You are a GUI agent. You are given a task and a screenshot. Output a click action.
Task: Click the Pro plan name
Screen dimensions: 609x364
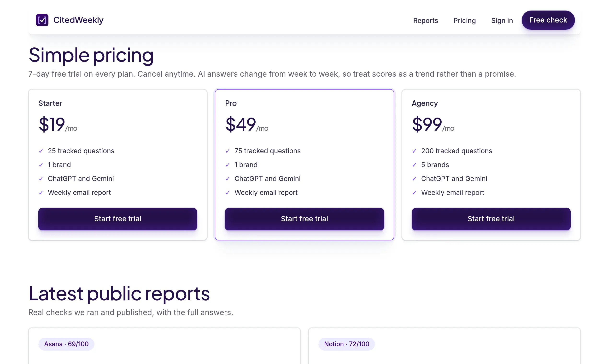[231, 103]
